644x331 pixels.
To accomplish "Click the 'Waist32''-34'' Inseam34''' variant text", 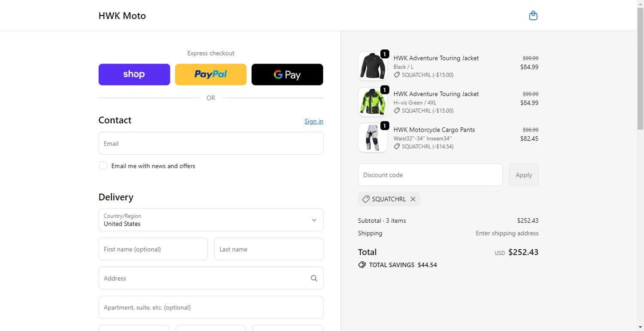I will 422,138.
